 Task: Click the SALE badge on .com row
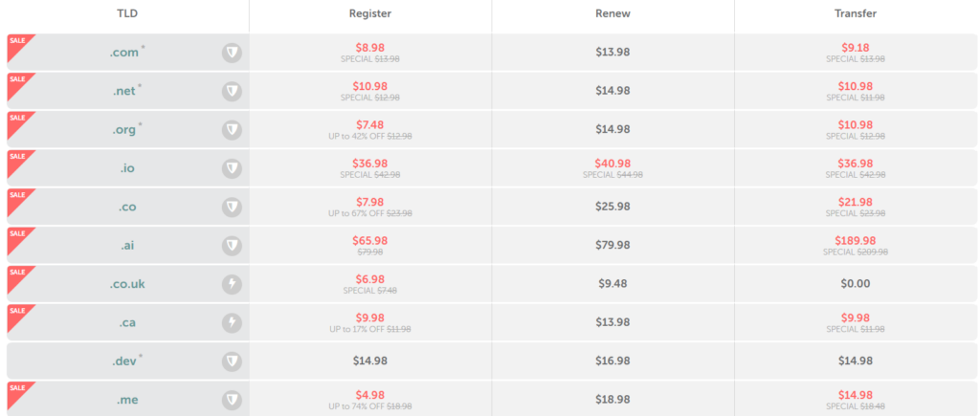(17, 44)
